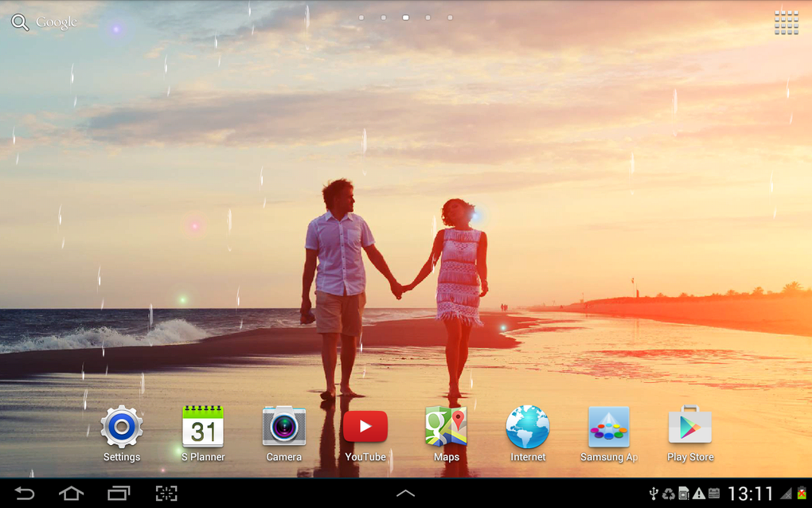
Task: Tap the YouTube label text
Action: (x=365, y=457)
